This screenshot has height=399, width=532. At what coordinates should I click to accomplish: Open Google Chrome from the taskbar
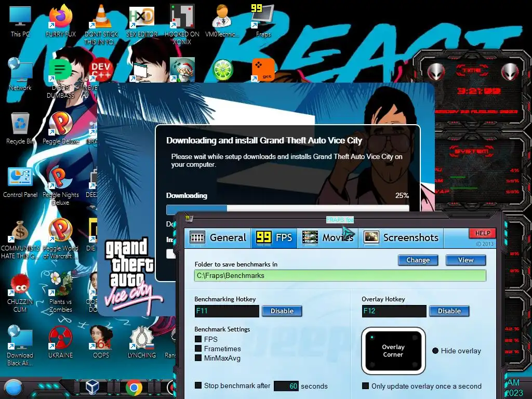coord(134,388)
